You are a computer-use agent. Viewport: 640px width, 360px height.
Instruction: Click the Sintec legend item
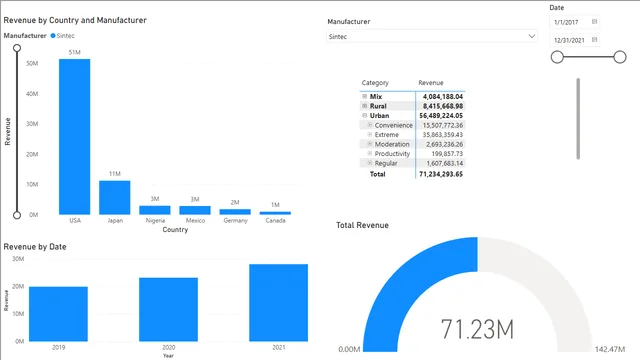coord(62,36)
